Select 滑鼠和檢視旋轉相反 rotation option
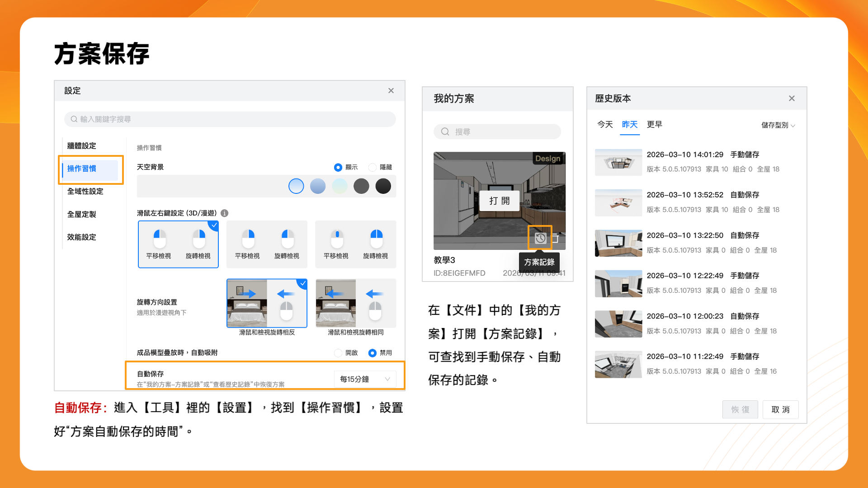The height and width of the screenshot is (488, 868). [x=267, y=304]
